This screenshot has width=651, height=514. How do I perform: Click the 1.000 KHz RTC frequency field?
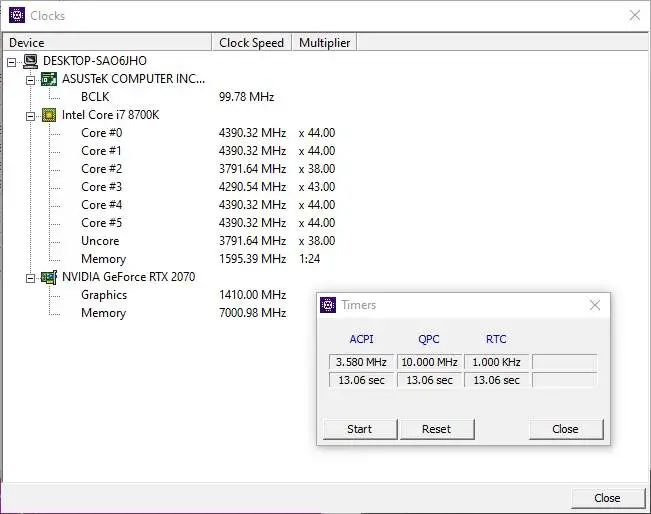tap(497, 362)
